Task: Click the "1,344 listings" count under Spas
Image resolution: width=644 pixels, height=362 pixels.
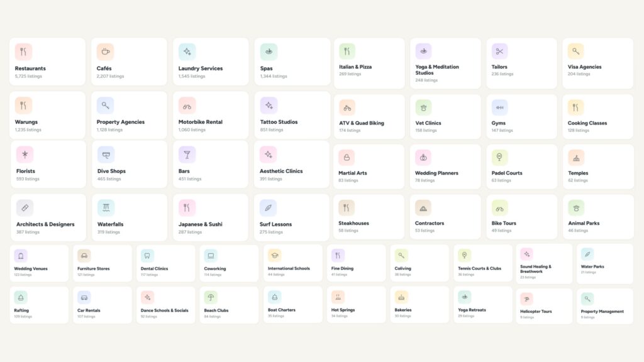Action: [x=274, y=76]
